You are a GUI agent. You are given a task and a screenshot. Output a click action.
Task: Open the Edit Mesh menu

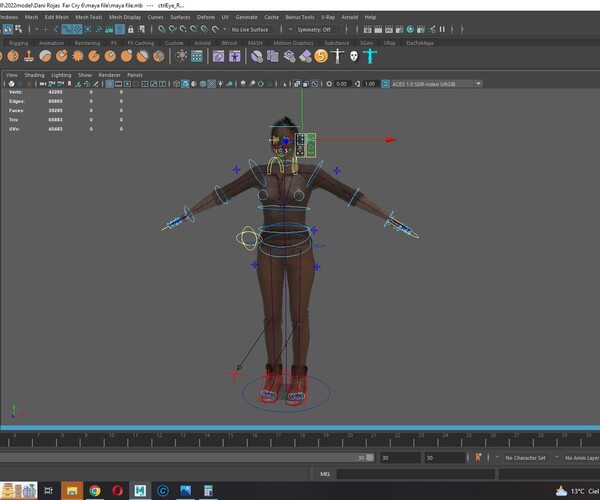point(56,17)
